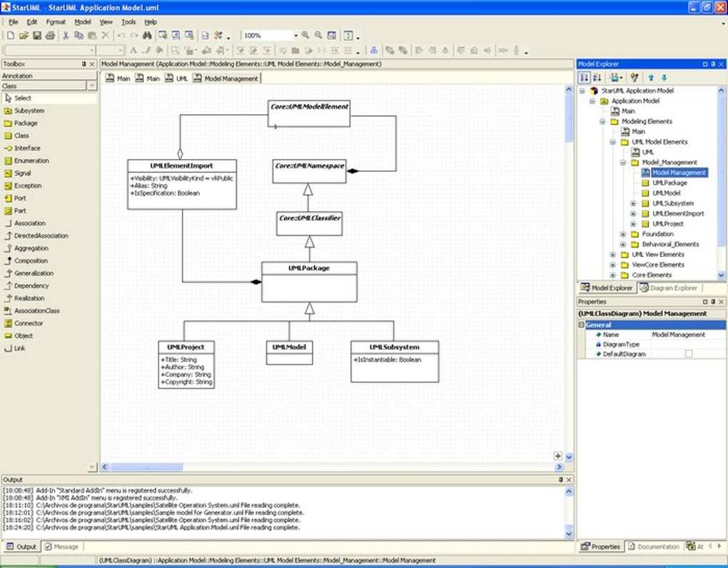The height and width of the screenshot is (568, 728).
Task: Choose the Generalization relationship tool
Action: click(x=33, y=273)
